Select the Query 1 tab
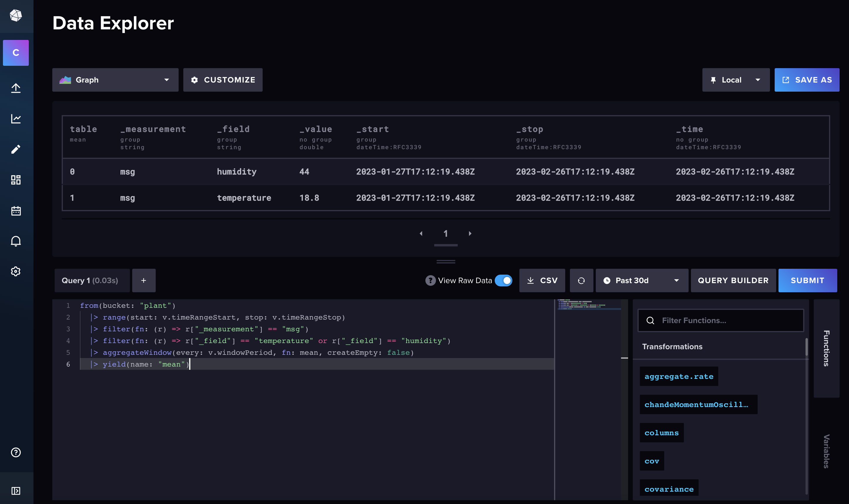This screenshot has height=504, width=849. pos(92,280)
